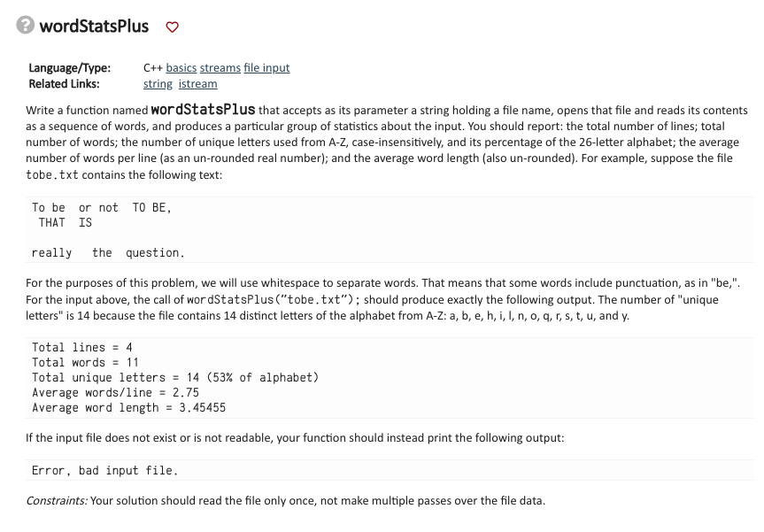Click the "Total lines = 4" output line
764x532 pixels.
[81, 347]
